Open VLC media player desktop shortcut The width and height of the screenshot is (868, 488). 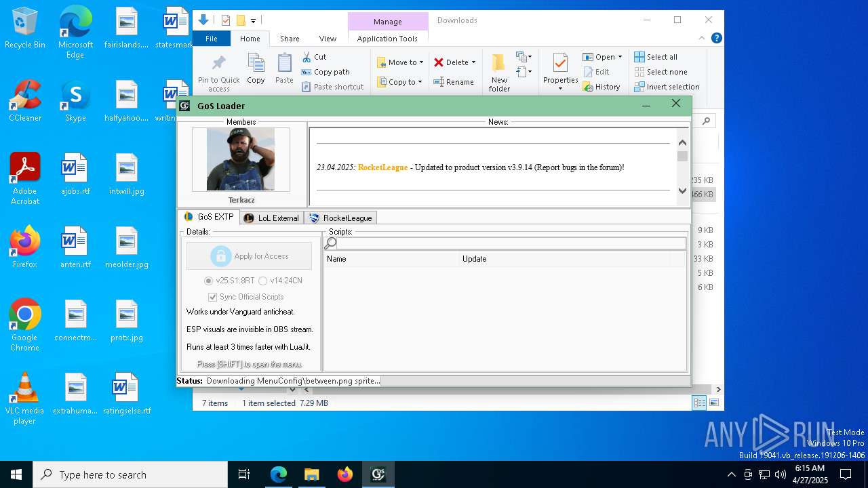click(x=24, y=399)
